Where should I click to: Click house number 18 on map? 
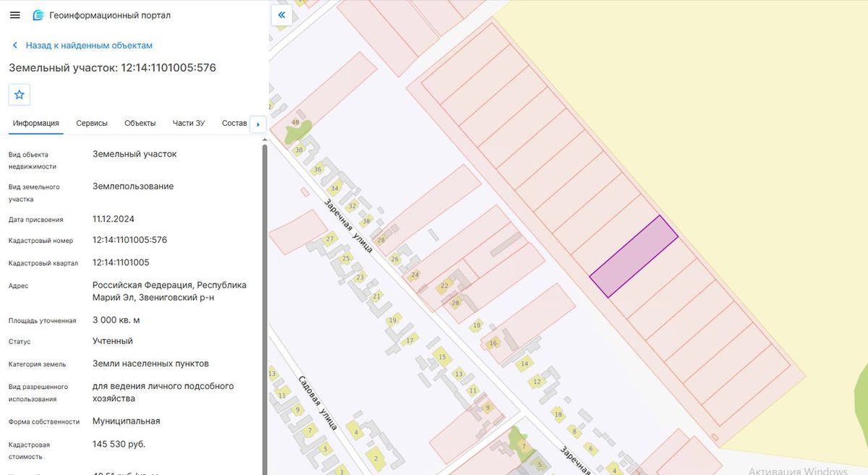click(x=476, y=326)
